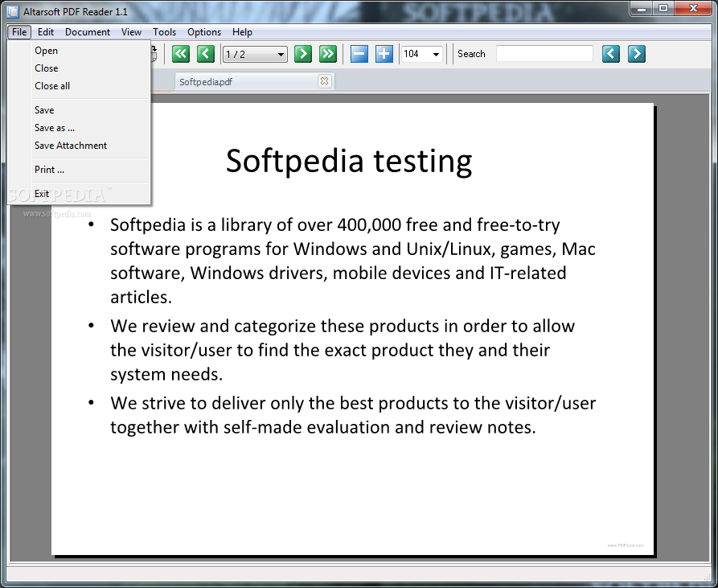Close the Softpedia.pdf tab
This screenshot has height=588, width=718.
324,81
